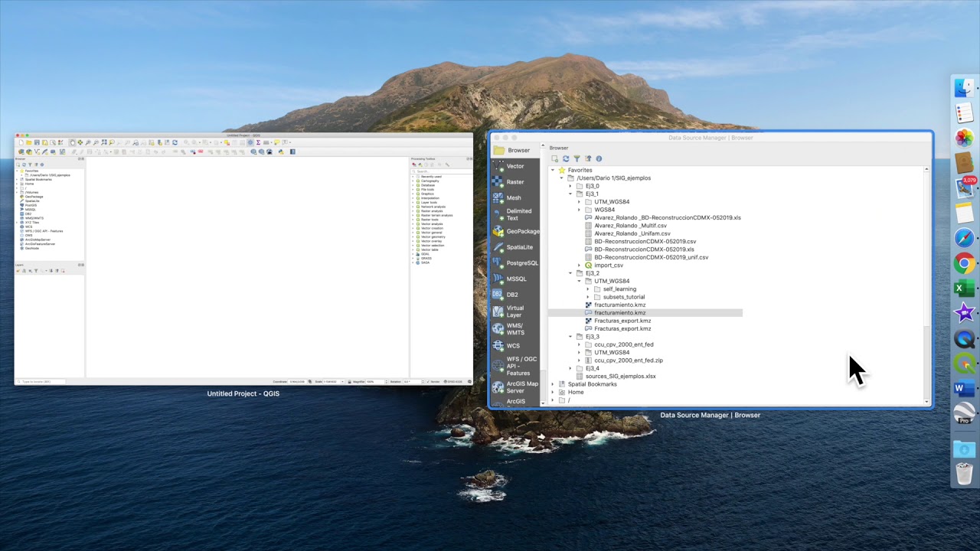Select the Untitled Project - QGIS window thumbnail
980x551 pixels.
pos(243,259)
